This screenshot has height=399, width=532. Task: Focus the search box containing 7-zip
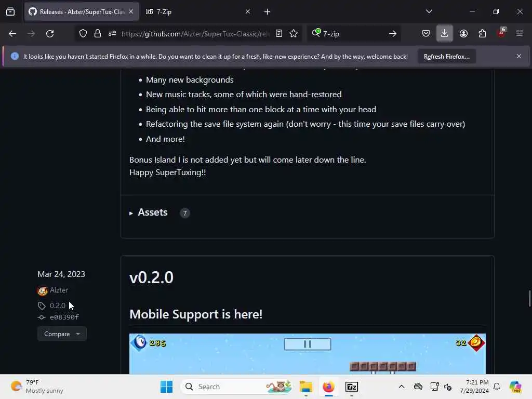353,34
